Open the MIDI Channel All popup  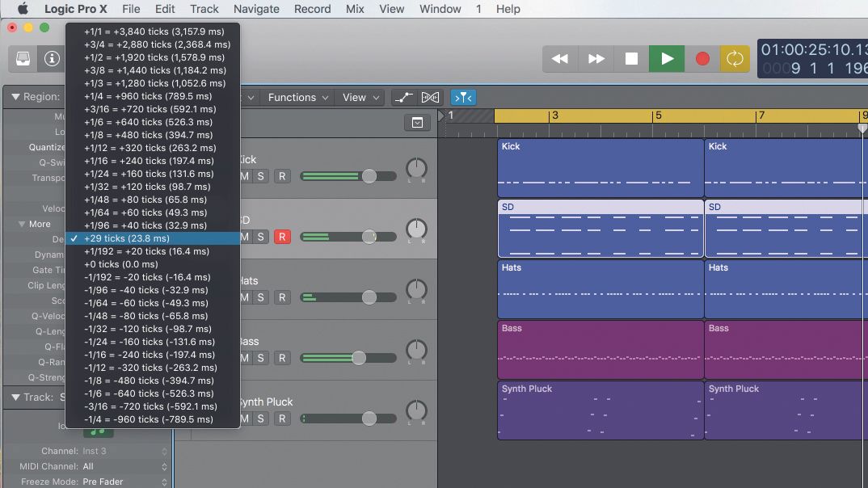[124, 466]
